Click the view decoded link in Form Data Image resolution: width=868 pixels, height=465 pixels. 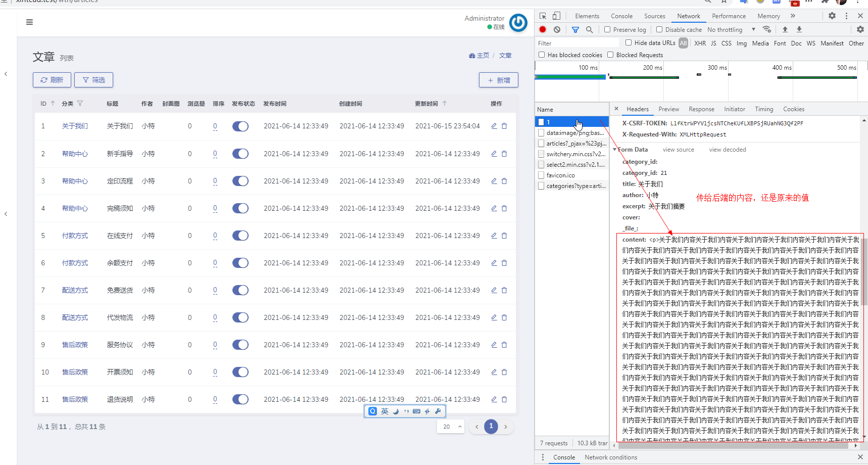click(727, 149)
